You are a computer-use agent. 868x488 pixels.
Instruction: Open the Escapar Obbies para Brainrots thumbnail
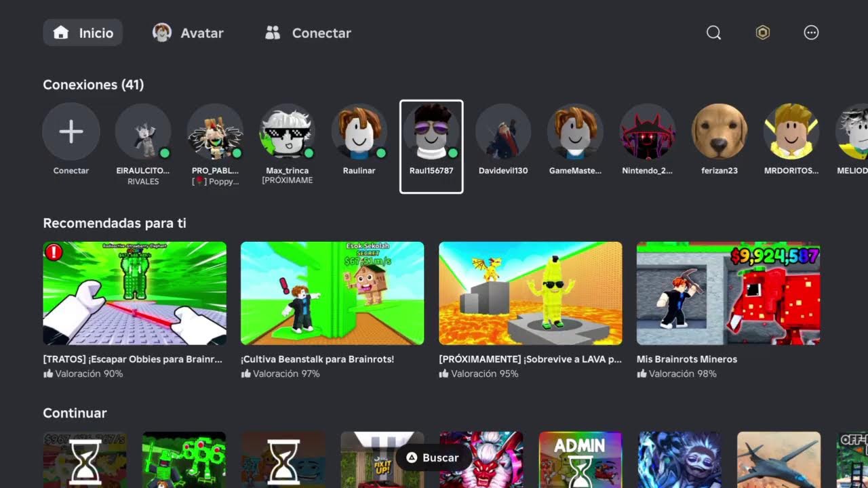click(x=135, y=293)
